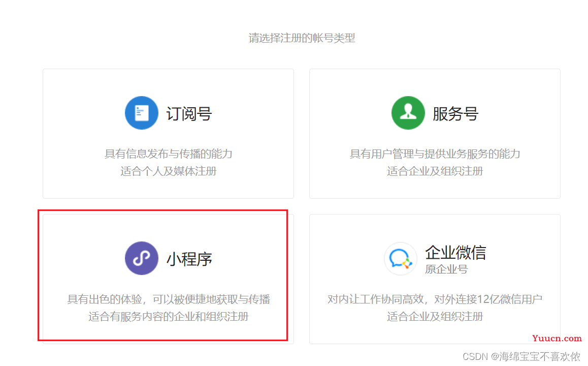Click text 适合个人及媒体注册
Image resolution: width=588 pixels, height=366 pixels.
pyautogui.click(x=169, y=171)
